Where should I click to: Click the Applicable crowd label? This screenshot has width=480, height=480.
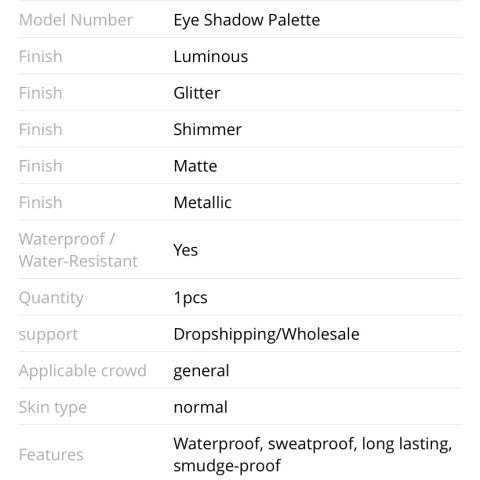tap(83, 371)
